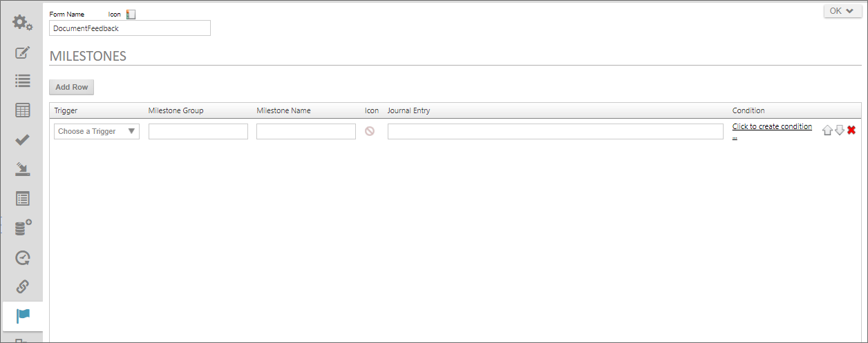
Task: Click the pencil edit icon in sidebar
Action: tap(23, 52)
